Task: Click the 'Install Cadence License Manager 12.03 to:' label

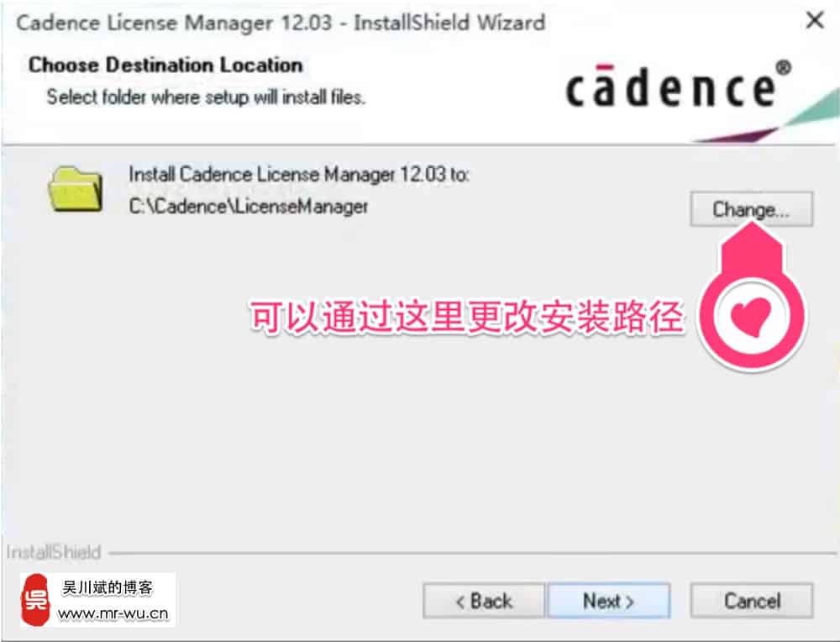Action: pos(299,174)
